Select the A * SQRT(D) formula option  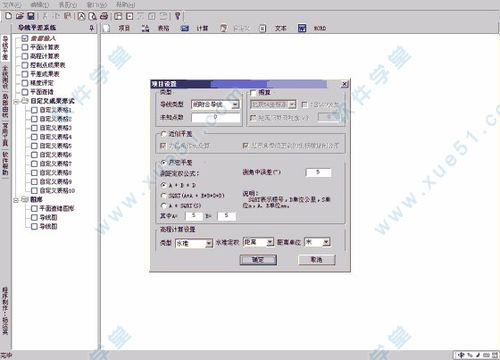click(164, 206)
